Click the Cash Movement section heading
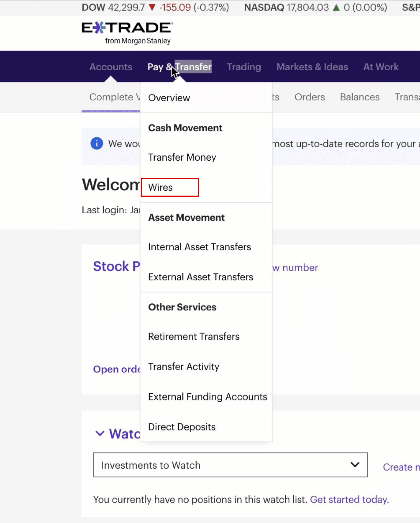Screen dimensions: 420x523 pos(185,128)
